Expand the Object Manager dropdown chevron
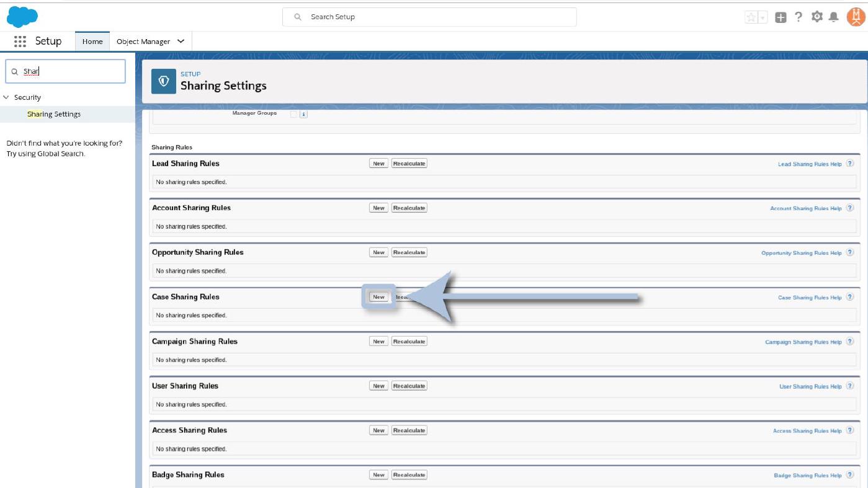868x488 pixels. pos(181,42)
